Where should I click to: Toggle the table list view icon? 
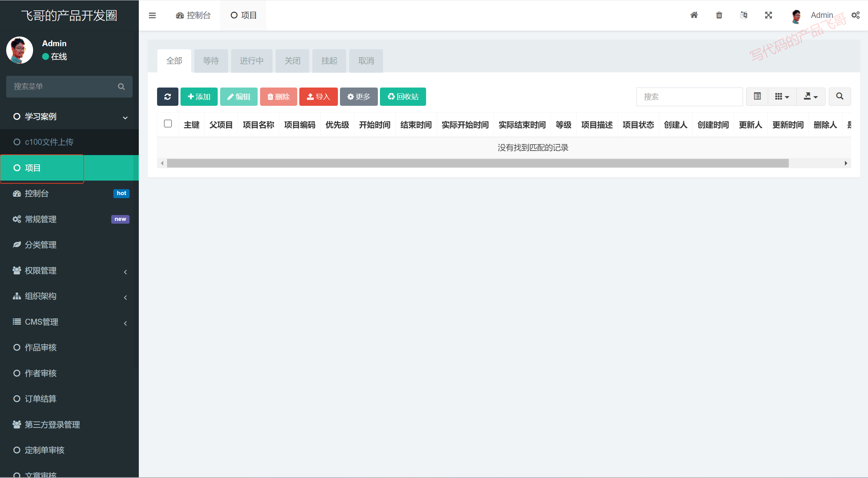(757, 96)
